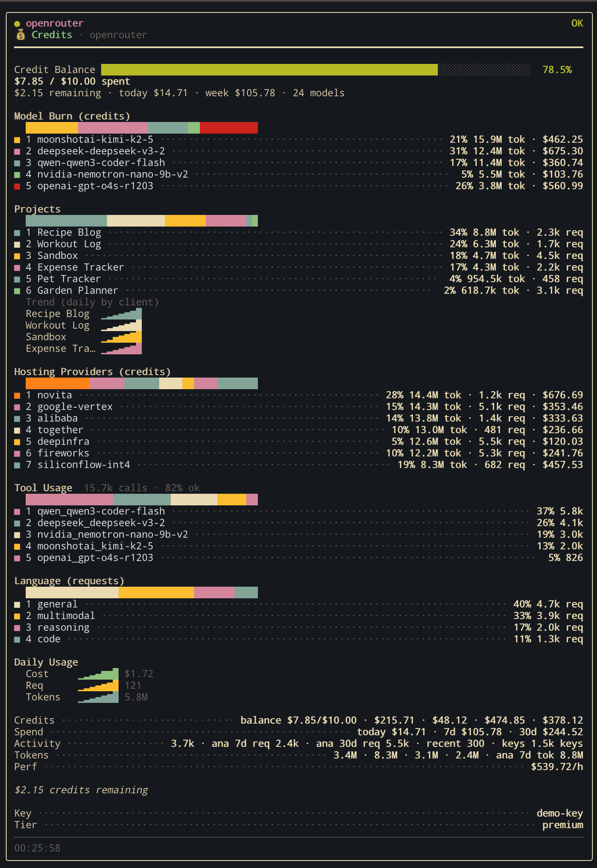This screenshot has height=868, width=597.
Task: Click the OK status indicator
Action: click(x=577, y=23)
